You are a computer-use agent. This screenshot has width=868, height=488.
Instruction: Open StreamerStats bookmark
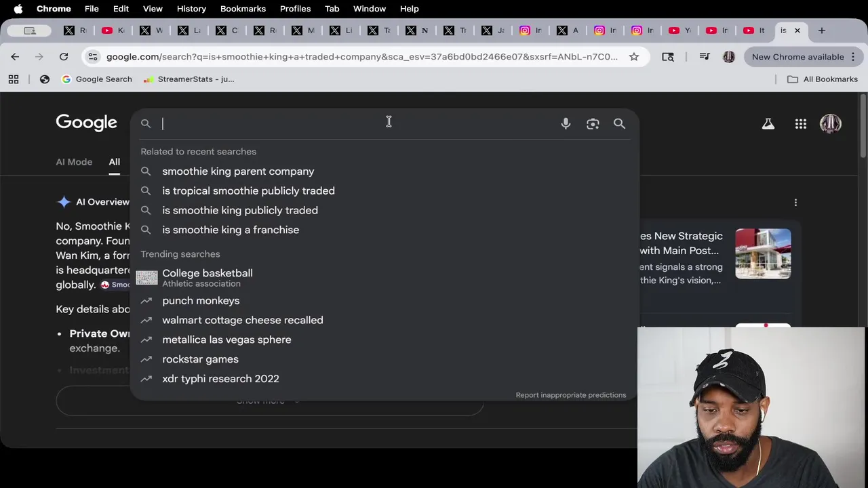pyautogui.click(x=189, y=79)
